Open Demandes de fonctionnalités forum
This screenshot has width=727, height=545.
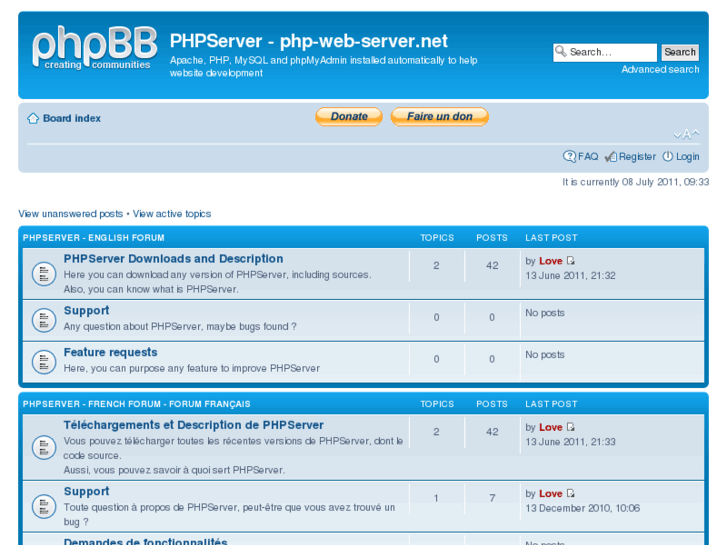[146, 541]
